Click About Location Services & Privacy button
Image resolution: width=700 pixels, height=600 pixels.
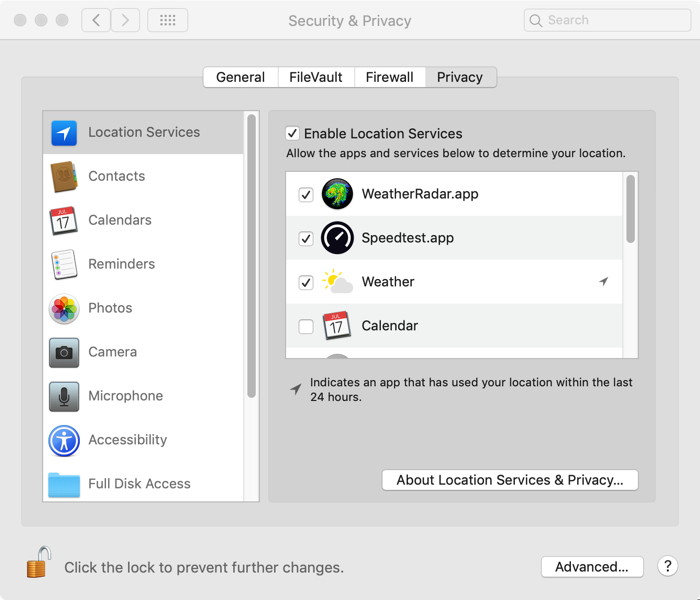coord(509,480)
